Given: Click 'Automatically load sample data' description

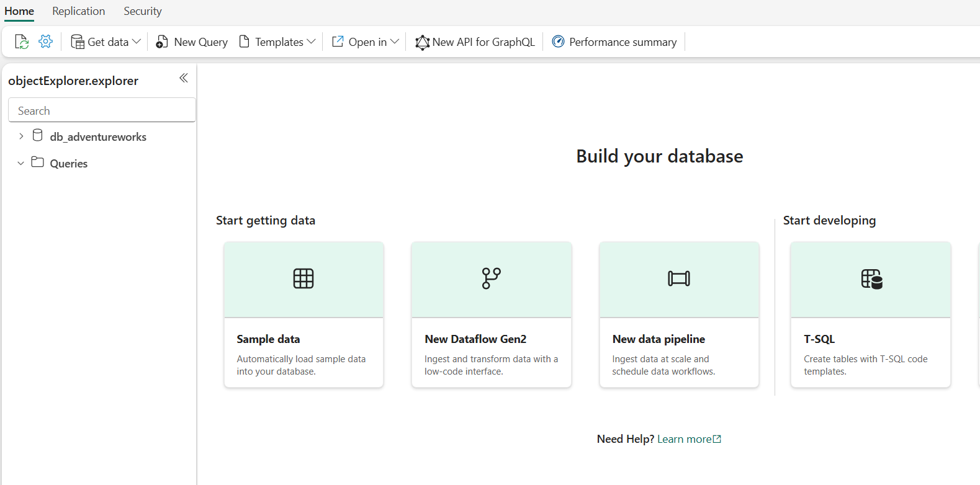Looking at the screenshot, I should point(301,365).
